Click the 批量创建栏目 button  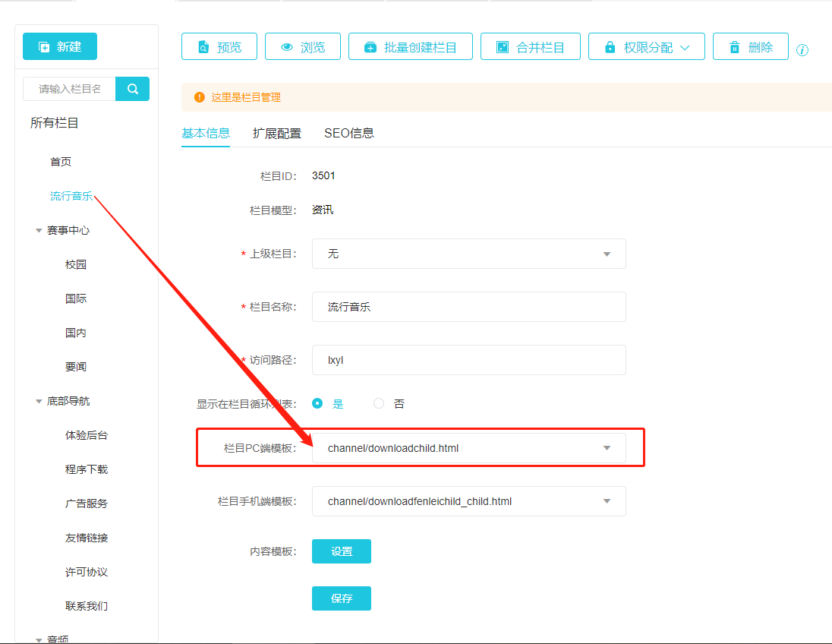point(410,47)
